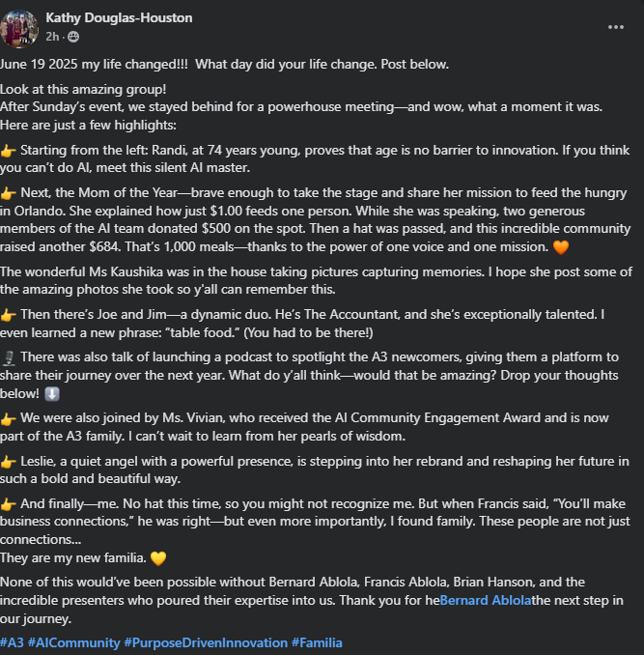The width and height of the screenshot is (644, 655).
Task: Open the Bernard Ablola tagged mention
Action: (485, 600)
